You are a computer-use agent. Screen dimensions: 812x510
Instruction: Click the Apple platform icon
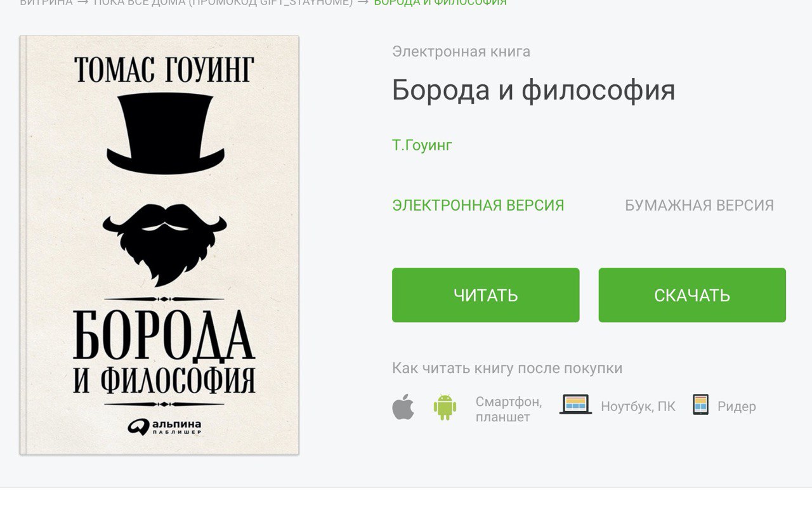click(403, 407)
